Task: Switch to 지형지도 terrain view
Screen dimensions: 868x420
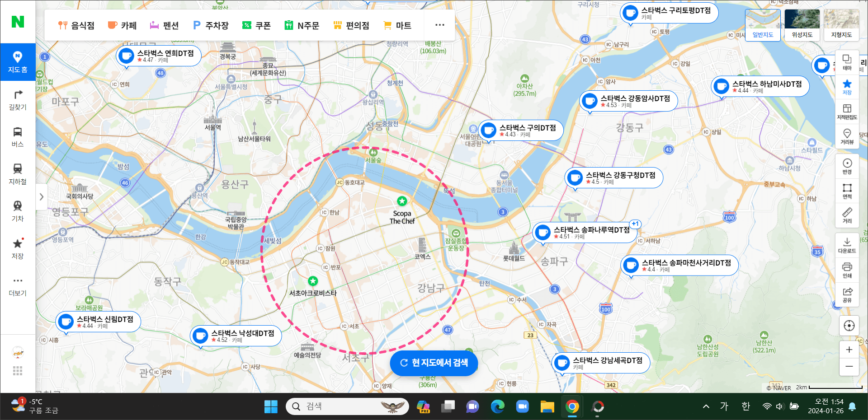Action: point(841,25)
